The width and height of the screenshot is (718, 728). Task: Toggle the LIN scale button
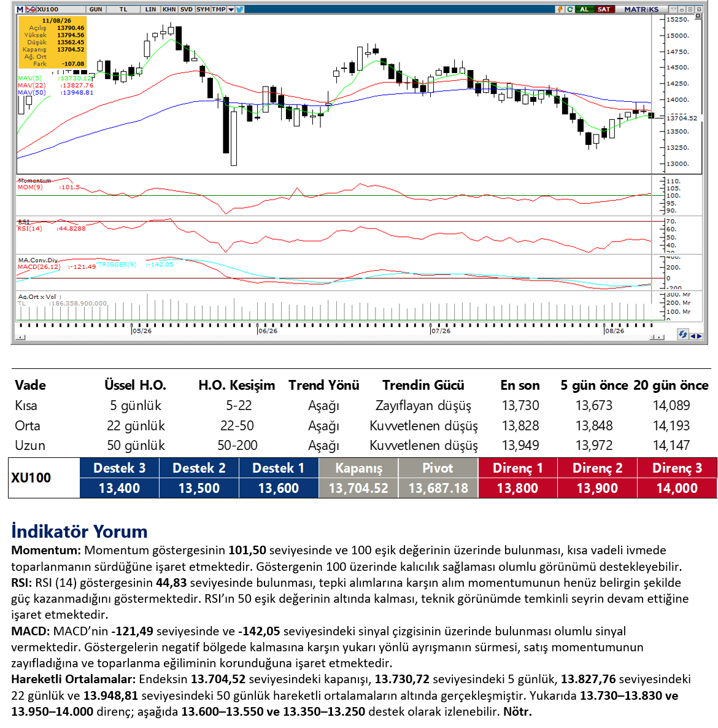[x=150, y=9]
